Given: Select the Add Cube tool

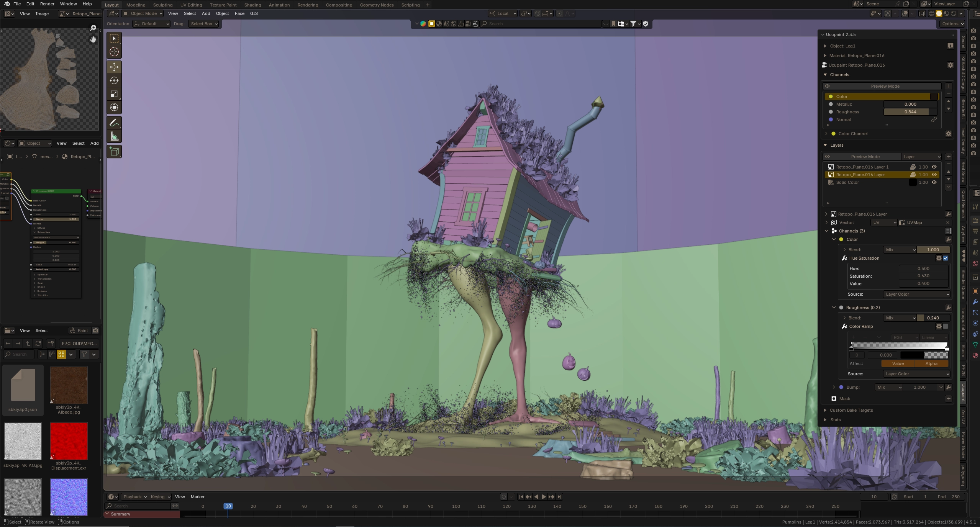Looking at the screenshot, I should (x=114, y=151).
